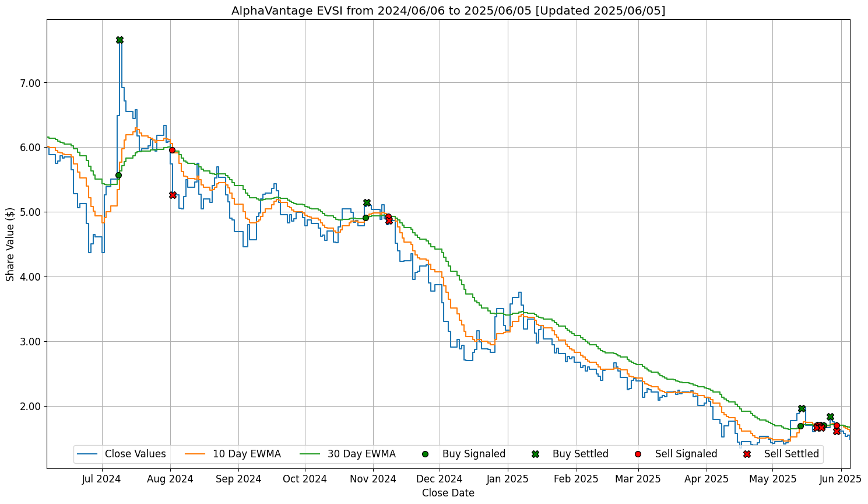Click the Sell Settled marker near June 2025
The image size is (868, 504).
[837, 431]
